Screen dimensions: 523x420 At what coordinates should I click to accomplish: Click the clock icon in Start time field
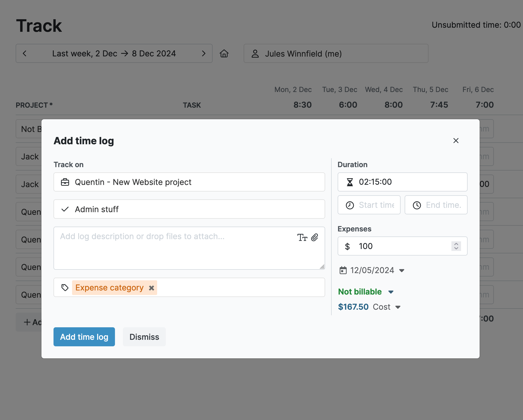point(349,205)
